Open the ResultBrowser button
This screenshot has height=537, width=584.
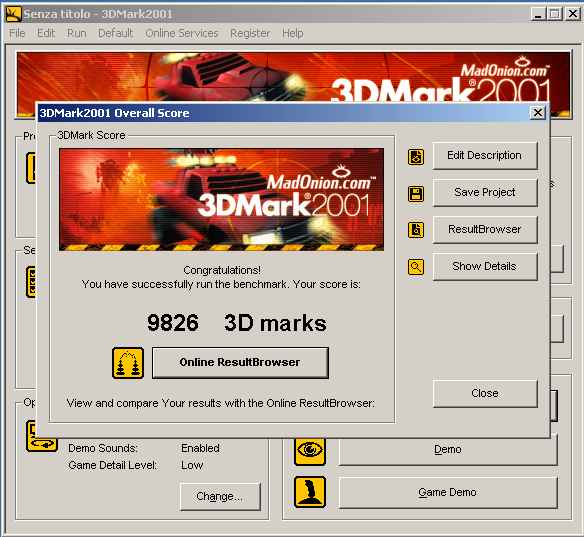pos(485,229)
